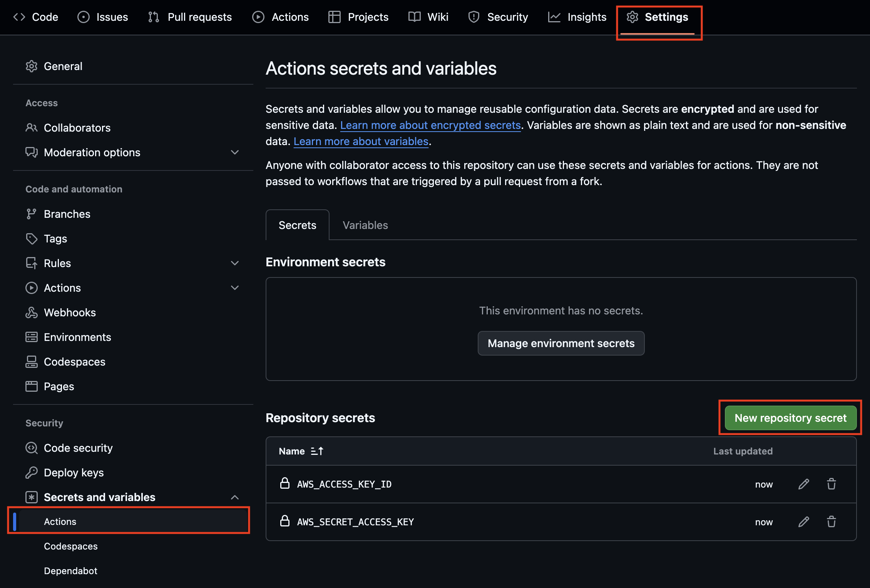Open Webhooks settings in sidebar
The height and width of the screenshot is (588, 870).
point(70,312)
